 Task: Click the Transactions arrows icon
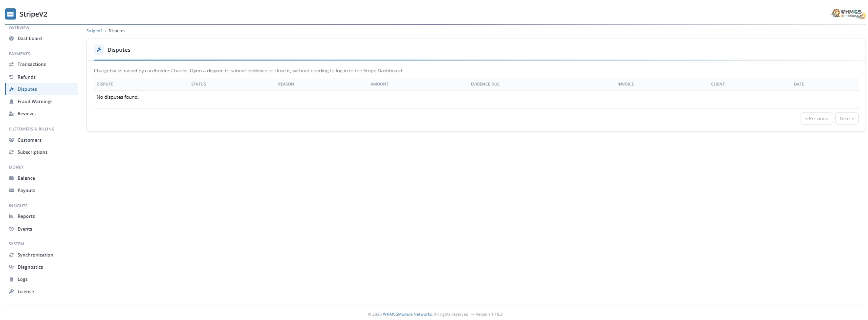click(12, 64)
